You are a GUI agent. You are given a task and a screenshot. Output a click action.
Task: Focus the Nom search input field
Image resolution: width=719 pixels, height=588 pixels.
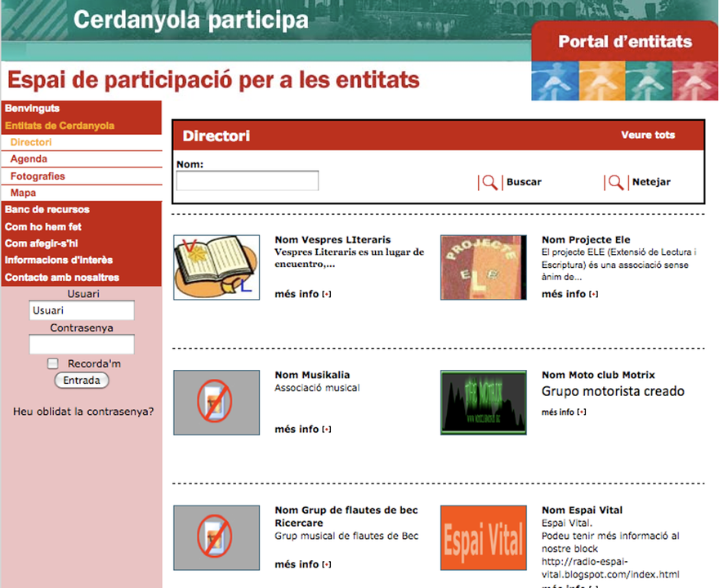click(247, 180)
